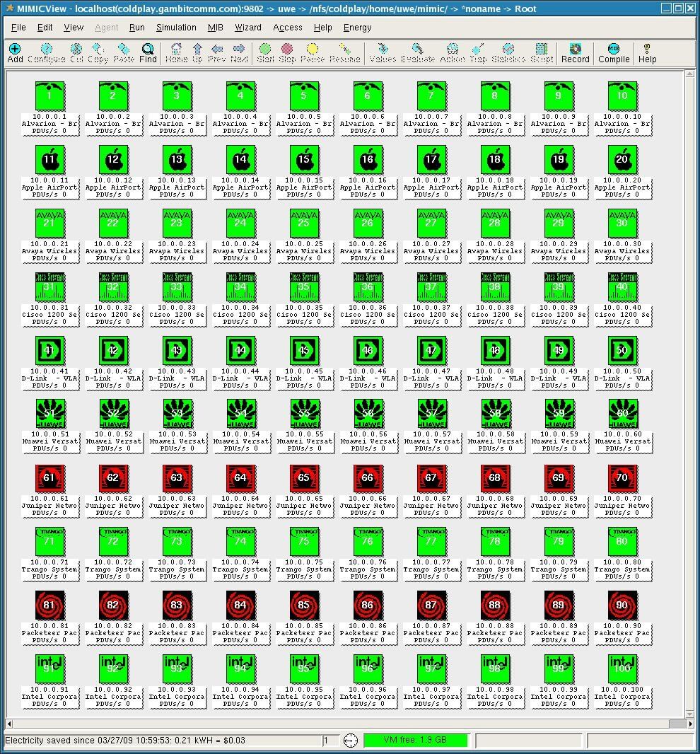Click the Configure toolbar icon
The width and height of the screenshot is (700, 754).
pyautogui.click(x=47, y=53)
